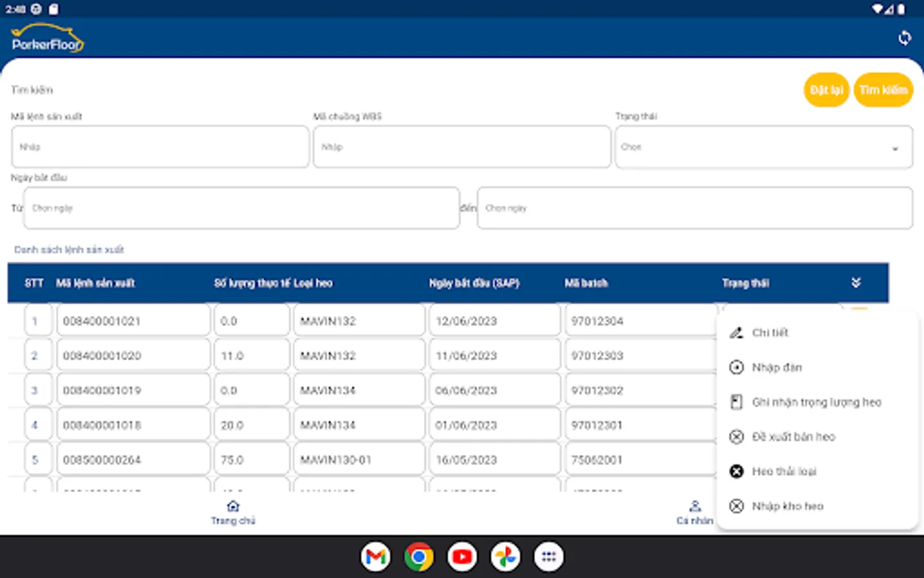Click the Tìm kiếm search button
The image size is (924, 578).
884,90
